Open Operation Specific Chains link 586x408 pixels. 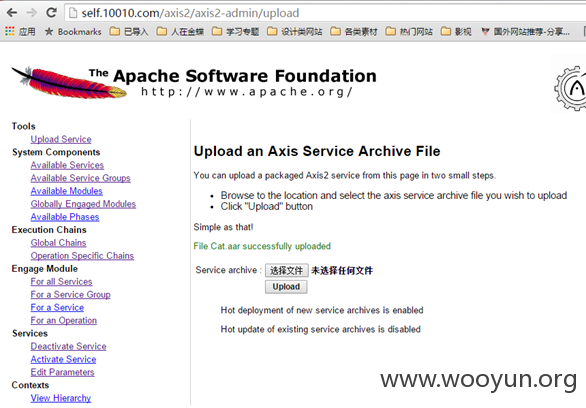pyautogui.click(x=82, y=256)
